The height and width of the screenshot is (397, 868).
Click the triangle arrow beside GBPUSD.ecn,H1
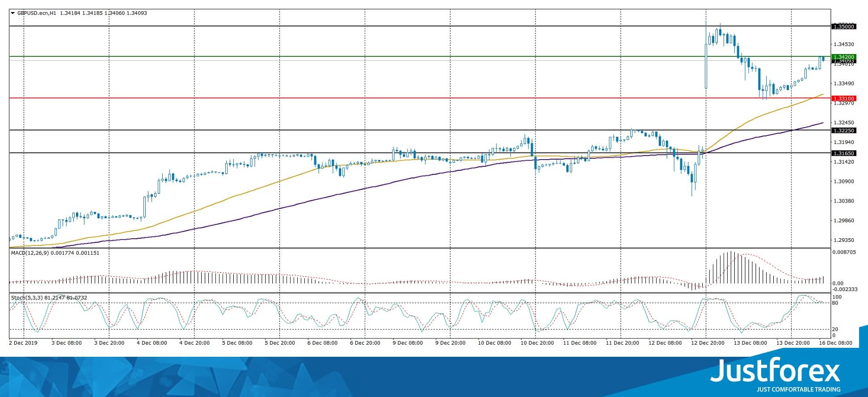point(13,13)
